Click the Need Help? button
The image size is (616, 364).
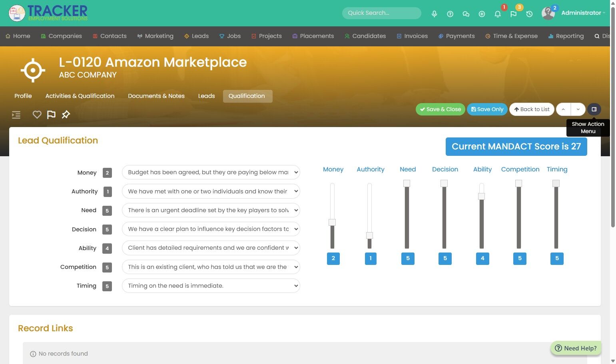[x=576, y=348]
